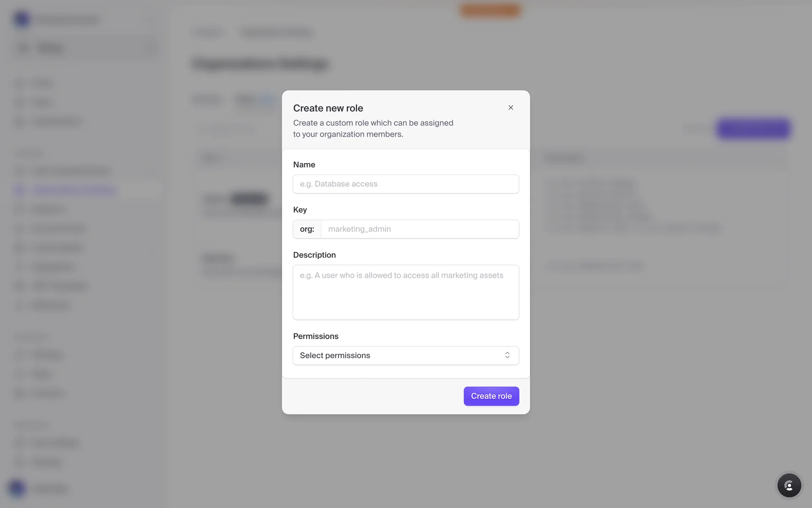Click the blurred purple button behind dialog
This screenshot has width=812, height=508.
click(x=753, y=129)
